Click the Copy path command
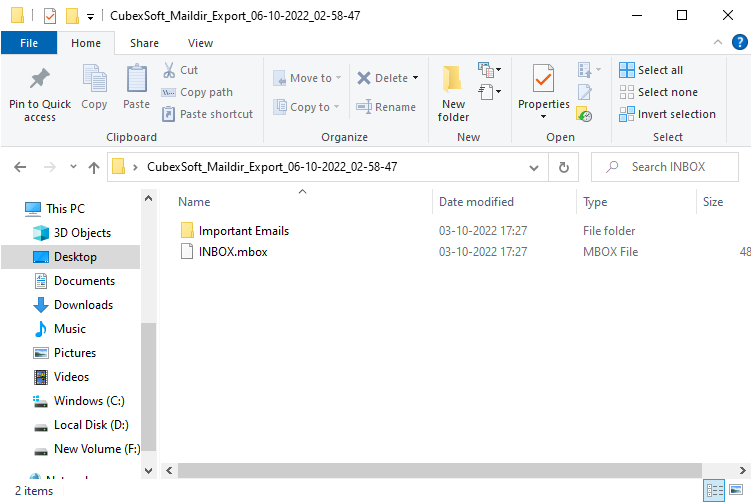The image size is (752, 503). [x=197, y=92]
